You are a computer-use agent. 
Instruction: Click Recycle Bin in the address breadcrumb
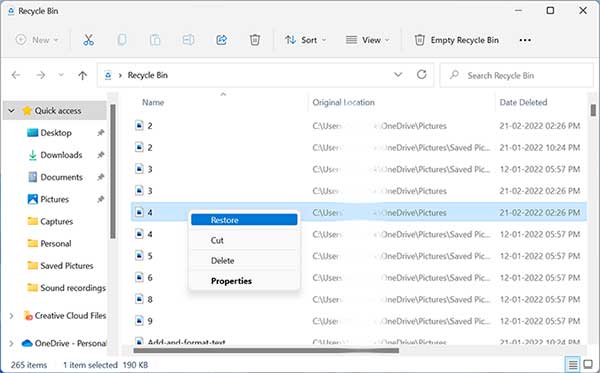pyautogui.click(x=148, y=75)
